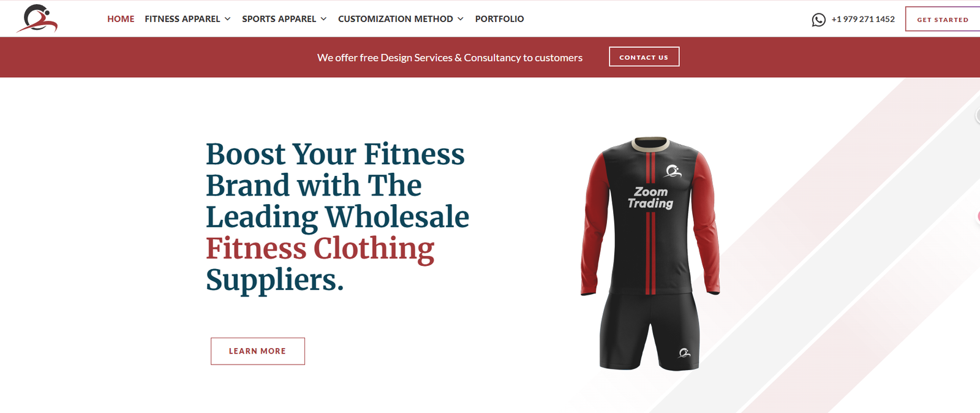Expand the Sports Apparel chevron arrow
Image resolution: width=980 pixels, height=413 pixels.
pos(323,19)
